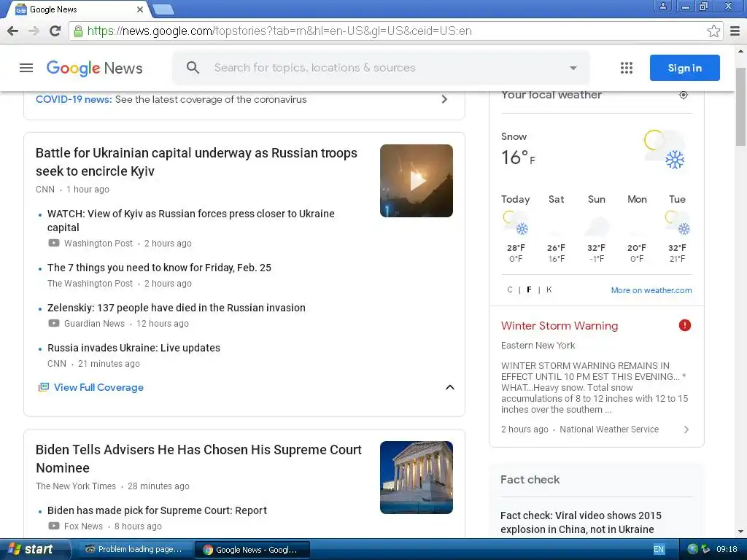Switch temperature unit to Celsius
The image size is (747, 560).
(510, 289)
